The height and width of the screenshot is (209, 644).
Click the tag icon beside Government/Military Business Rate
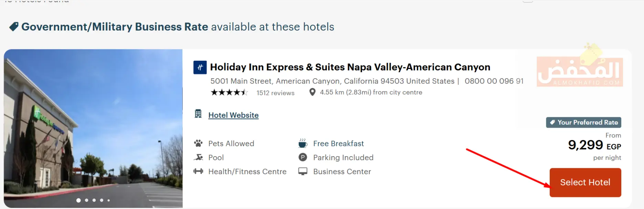point(14,27)
